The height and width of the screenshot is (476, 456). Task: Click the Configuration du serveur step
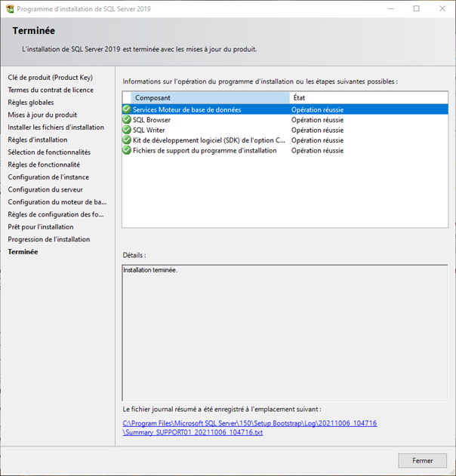click(45, 189)
